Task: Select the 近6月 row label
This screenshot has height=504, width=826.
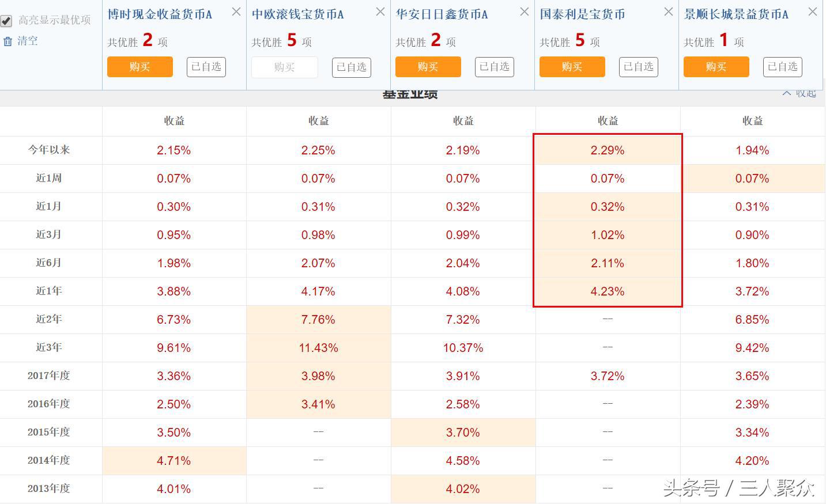Action: coord(49,263)
